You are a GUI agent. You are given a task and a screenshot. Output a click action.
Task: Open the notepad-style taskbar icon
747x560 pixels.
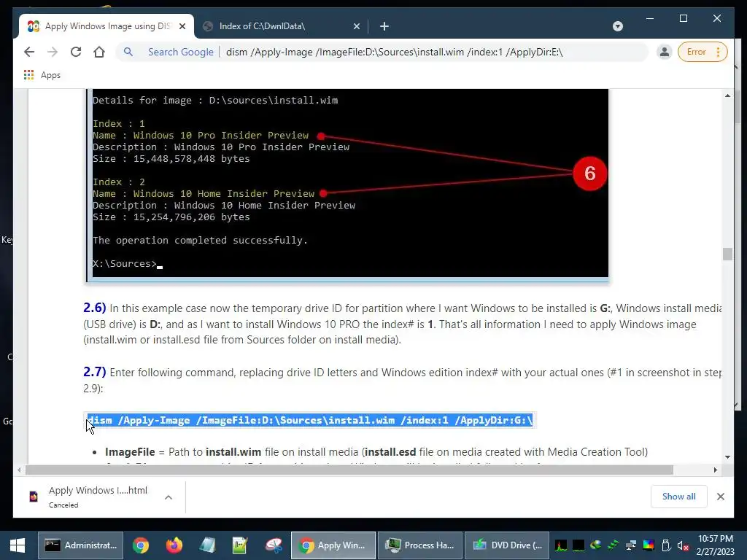207,545
